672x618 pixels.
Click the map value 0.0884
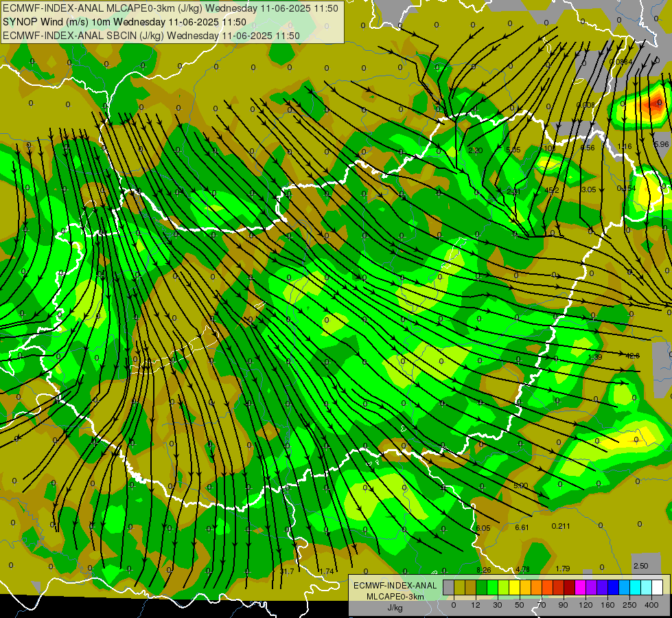pyautogui.click(x=621, y=62)
